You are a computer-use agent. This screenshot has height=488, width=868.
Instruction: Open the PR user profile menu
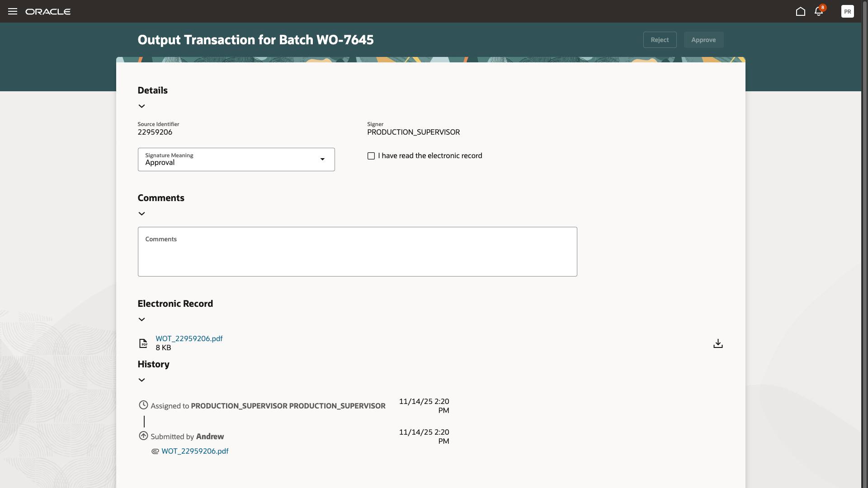pos(848,11)
